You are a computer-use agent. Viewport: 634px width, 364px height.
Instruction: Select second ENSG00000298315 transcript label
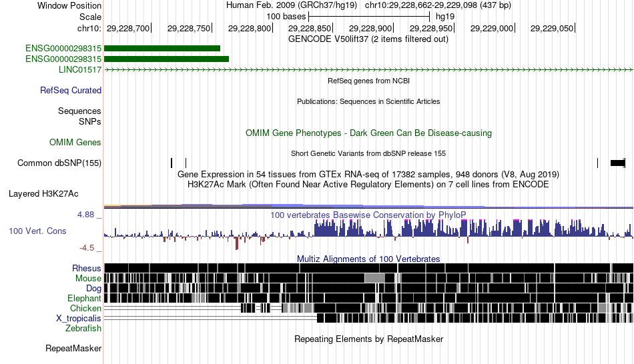(63, 59)
